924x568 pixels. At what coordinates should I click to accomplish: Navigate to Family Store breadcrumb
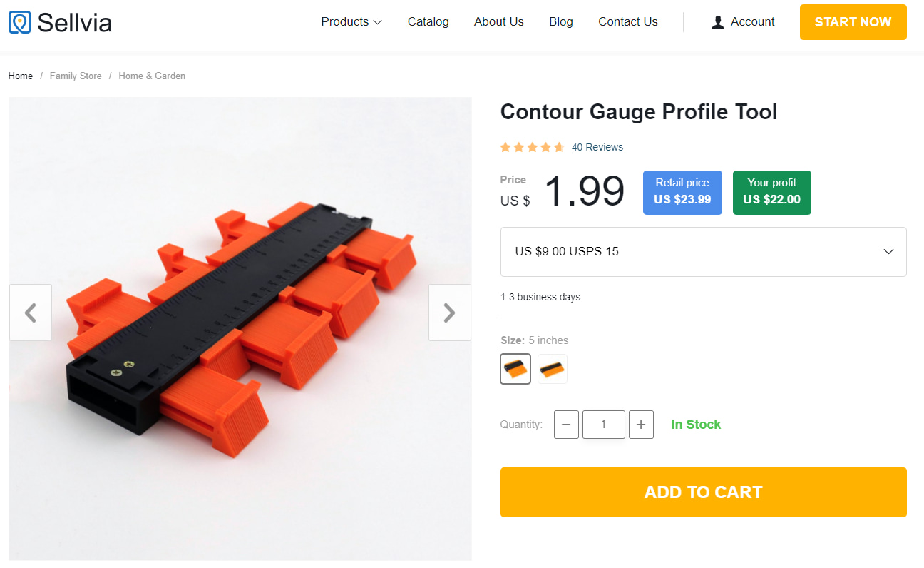point(76,76)
